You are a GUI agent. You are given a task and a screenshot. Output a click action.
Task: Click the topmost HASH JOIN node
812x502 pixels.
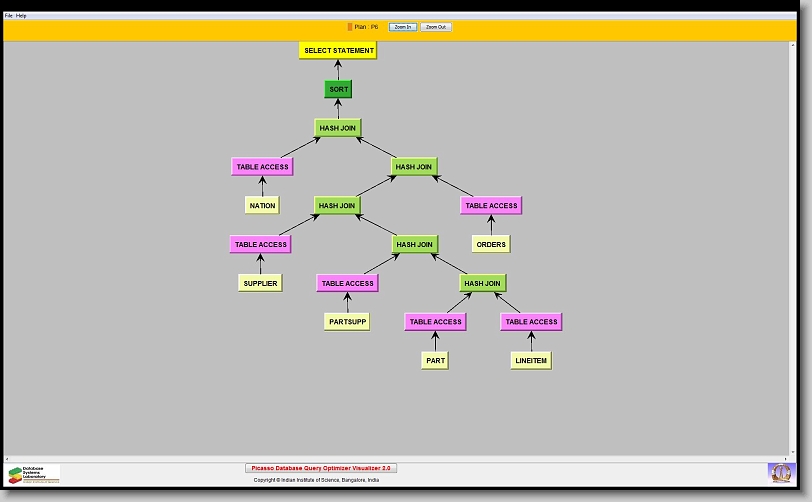pos(337,128)
